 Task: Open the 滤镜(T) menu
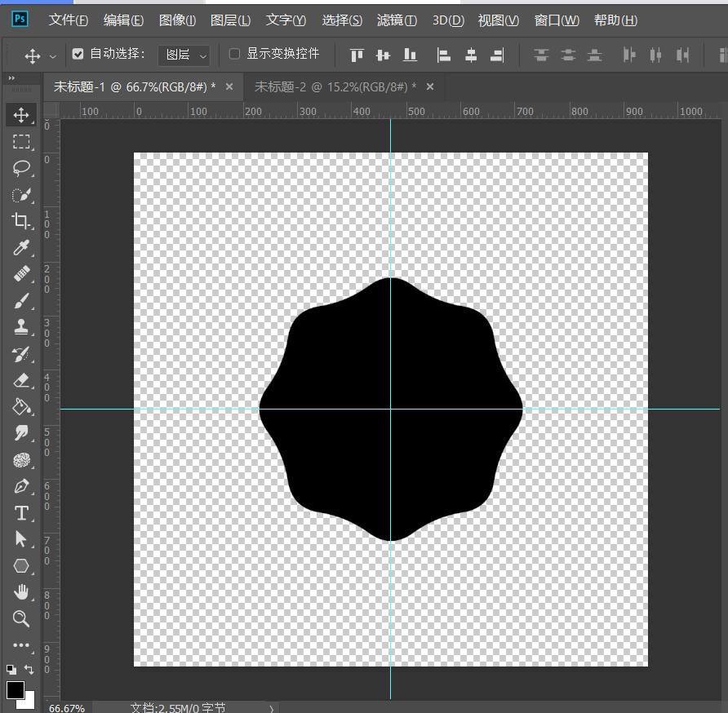[x=397, y=20]
